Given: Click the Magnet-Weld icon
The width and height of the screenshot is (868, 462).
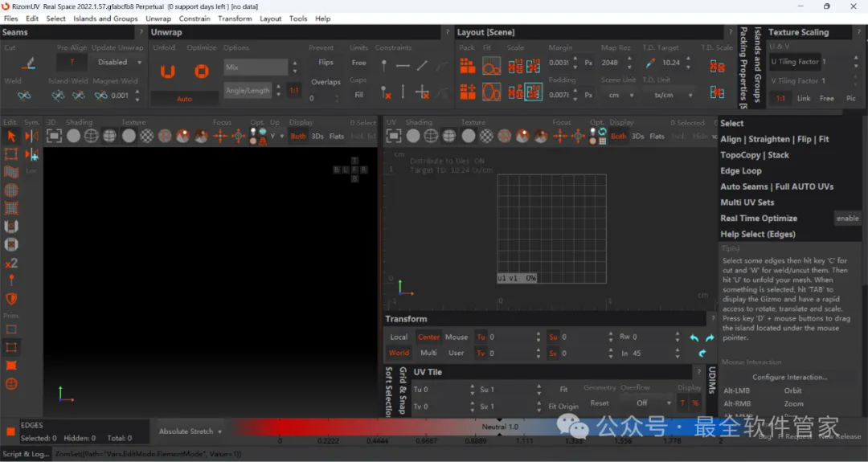Looking at the screenshot, I should 100,96.
